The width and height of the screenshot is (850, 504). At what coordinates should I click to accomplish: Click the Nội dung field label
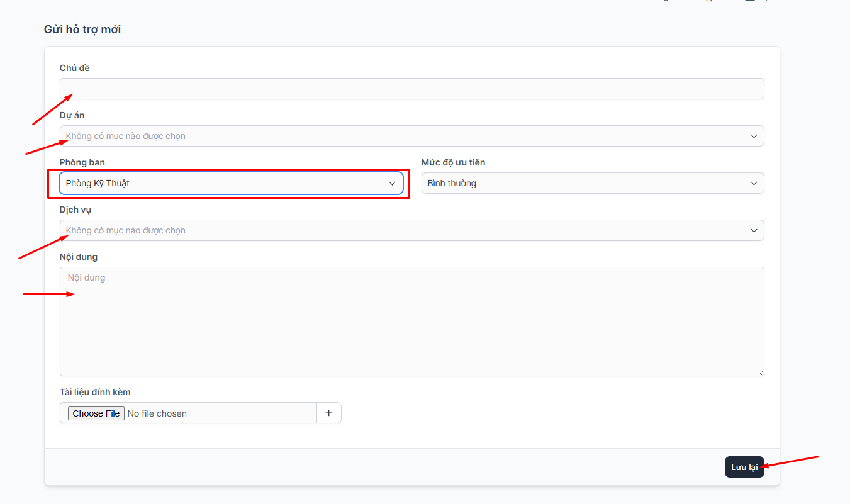[x=79, y=257]
